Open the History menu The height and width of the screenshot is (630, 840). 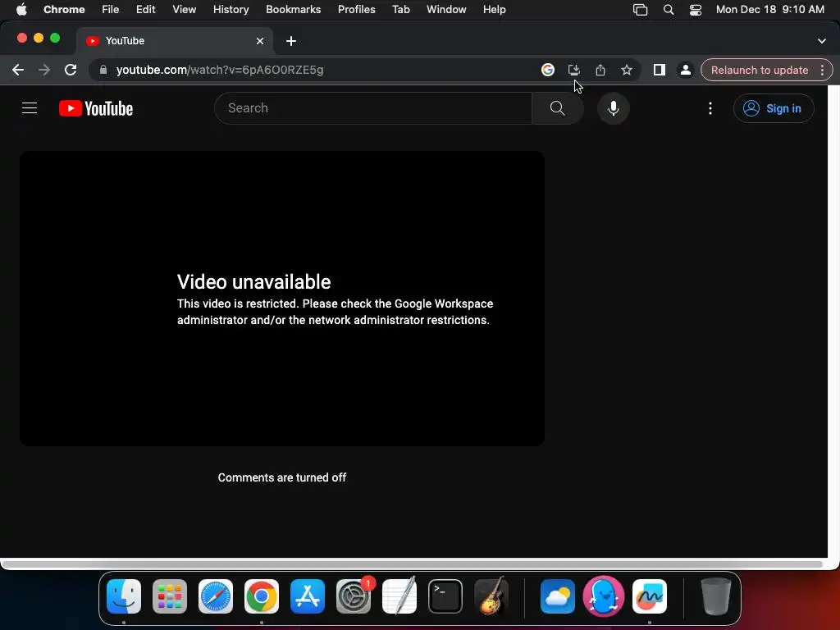(231, 9)
